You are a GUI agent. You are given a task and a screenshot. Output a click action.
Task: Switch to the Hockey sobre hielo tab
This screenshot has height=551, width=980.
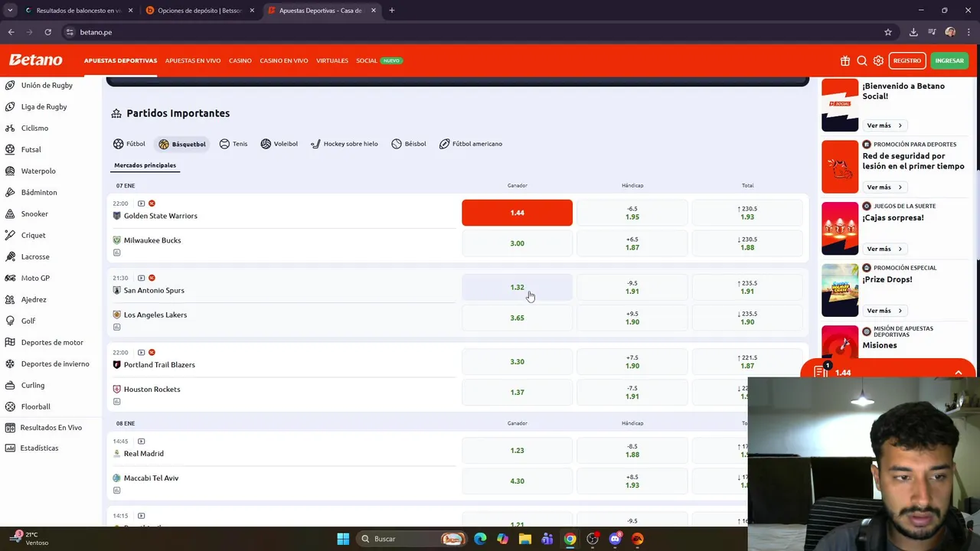point(345,144)
